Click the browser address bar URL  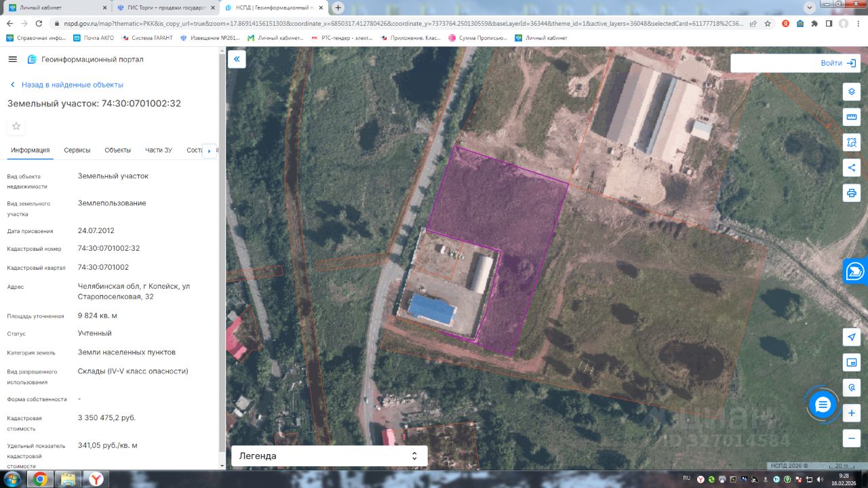click(407, 23)
